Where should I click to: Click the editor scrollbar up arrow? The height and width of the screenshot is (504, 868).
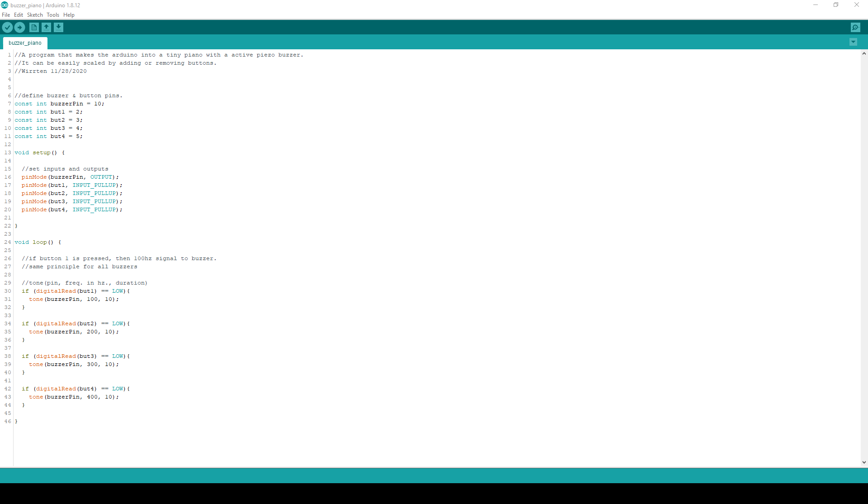click(864, 53)
